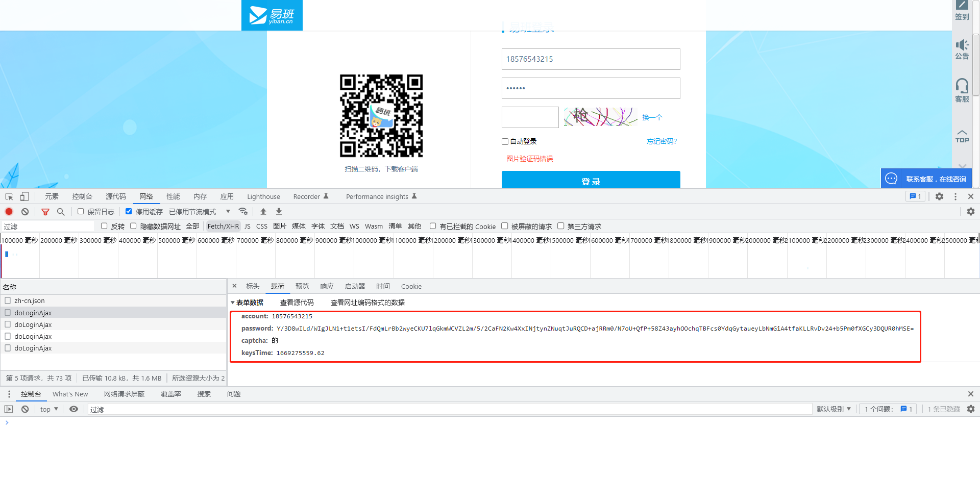
Task: Tick the zh-cn.json row checkbox
Action: coord(8,300)
